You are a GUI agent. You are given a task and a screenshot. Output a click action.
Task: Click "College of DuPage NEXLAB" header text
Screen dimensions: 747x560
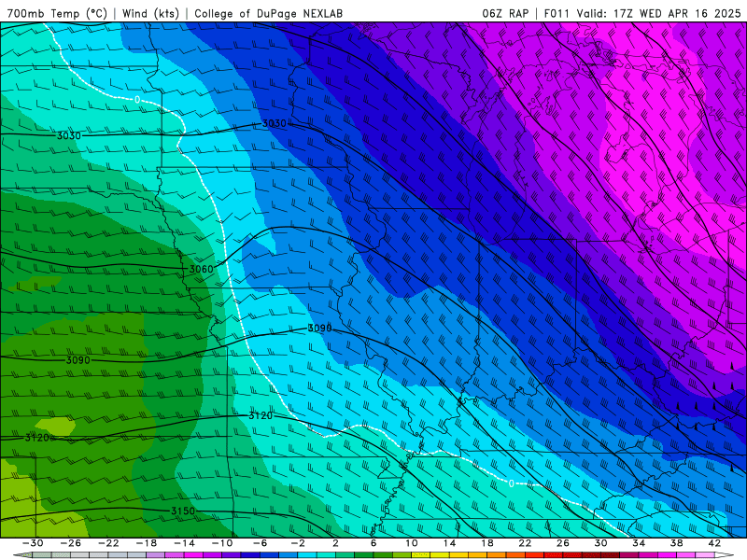[268, 14]
